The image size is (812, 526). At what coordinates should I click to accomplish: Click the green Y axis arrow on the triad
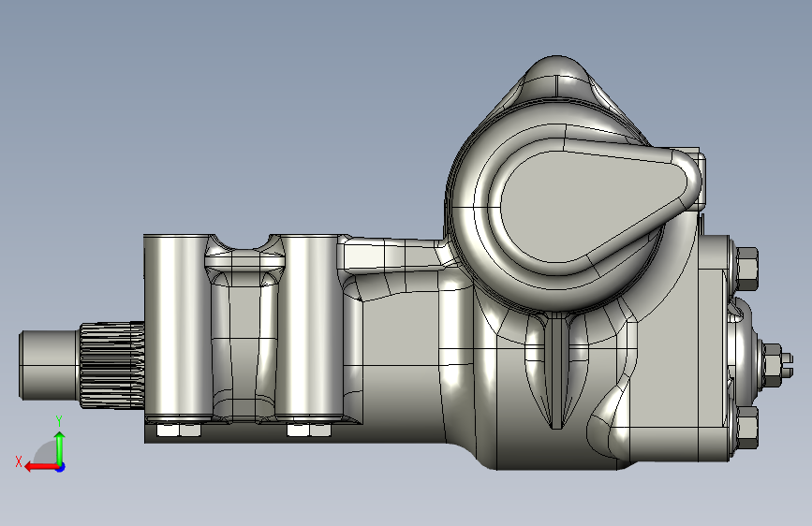tap(60, 447)
